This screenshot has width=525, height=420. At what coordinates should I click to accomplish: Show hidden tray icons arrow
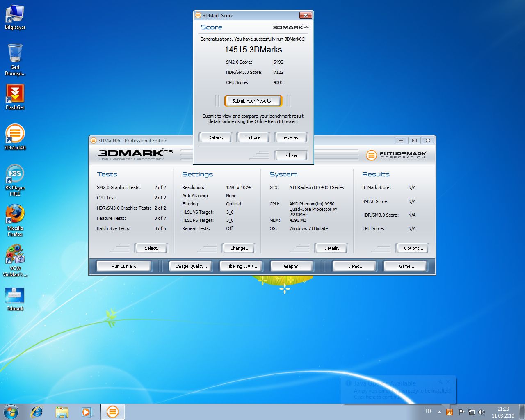click(439, 412)
